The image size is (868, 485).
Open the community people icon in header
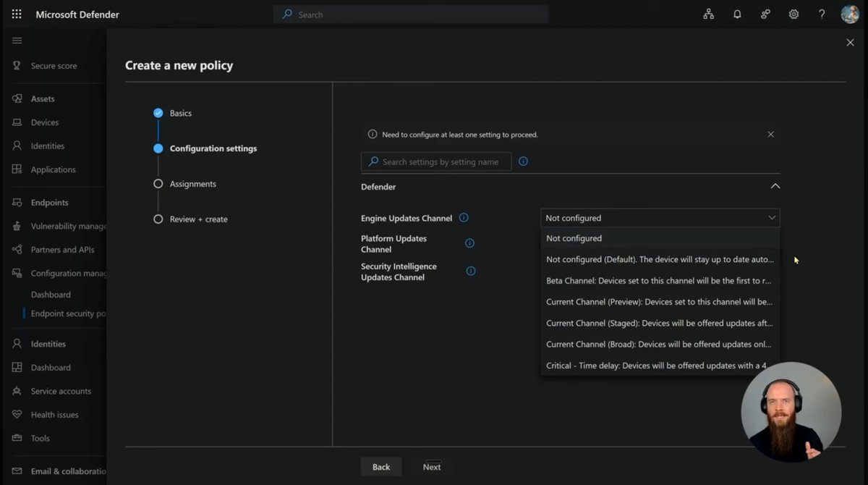(x=765, y=14)
